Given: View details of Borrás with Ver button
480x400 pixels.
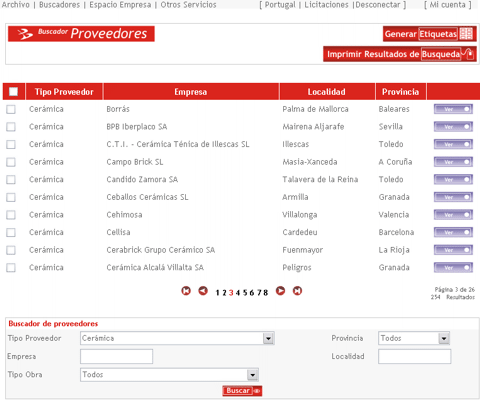Looking at the screenshot, I should (x=453, y=109).
